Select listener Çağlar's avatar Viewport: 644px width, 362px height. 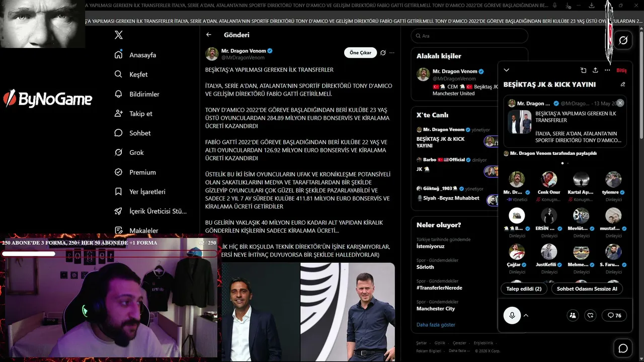[x=517, y=252]
